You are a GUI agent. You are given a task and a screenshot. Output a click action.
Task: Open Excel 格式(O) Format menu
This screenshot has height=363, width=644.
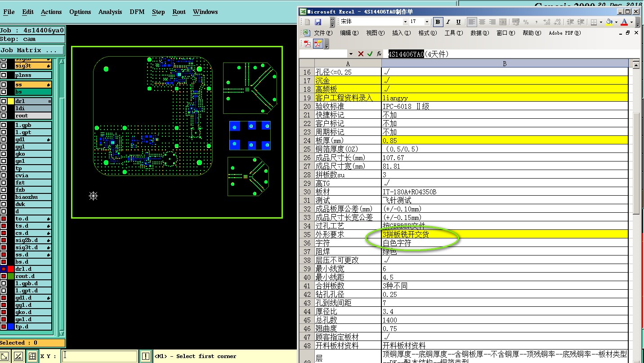coord(427,33)
